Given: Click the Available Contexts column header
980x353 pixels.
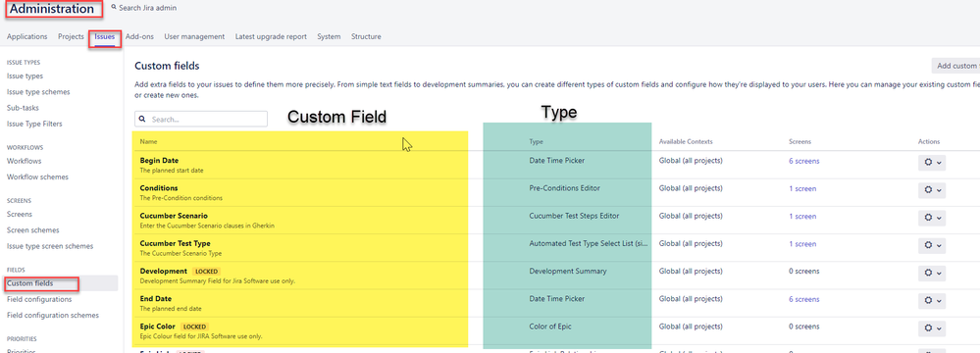Looking at the screenshot, I should pos(686,142).
